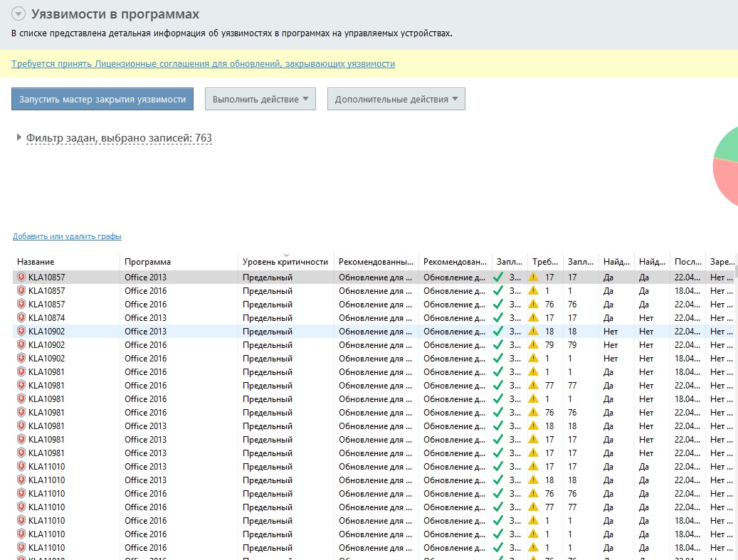
Task: Select KLA10902 name in the Office 2013 row
Action: 46,332
